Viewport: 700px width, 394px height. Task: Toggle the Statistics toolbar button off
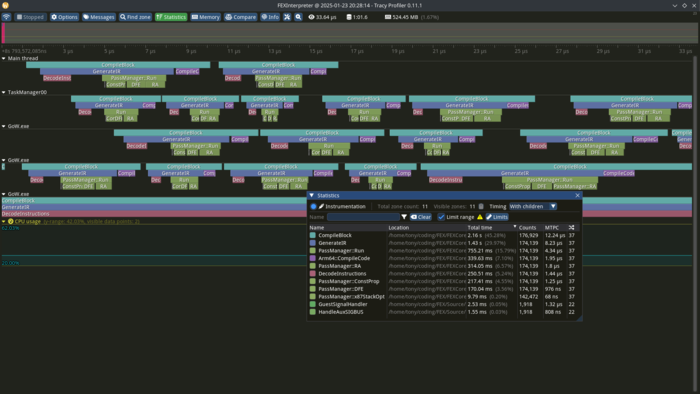171,17
